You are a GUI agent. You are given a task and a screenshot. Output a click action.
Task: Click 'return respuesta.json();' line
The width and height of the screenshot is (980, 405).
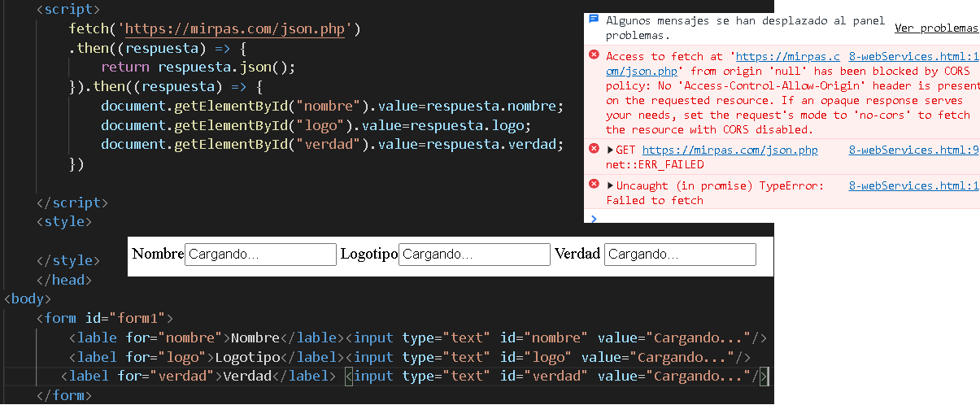[x=198, y=67]
